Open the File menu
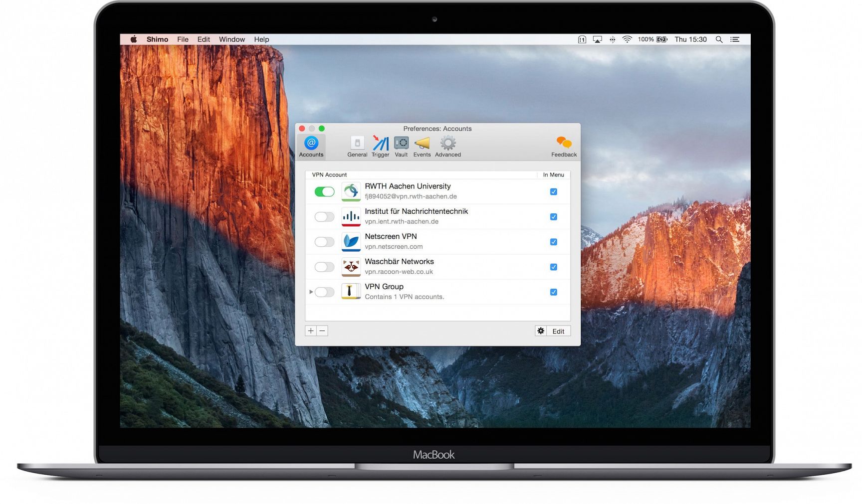 pos(183,39)
